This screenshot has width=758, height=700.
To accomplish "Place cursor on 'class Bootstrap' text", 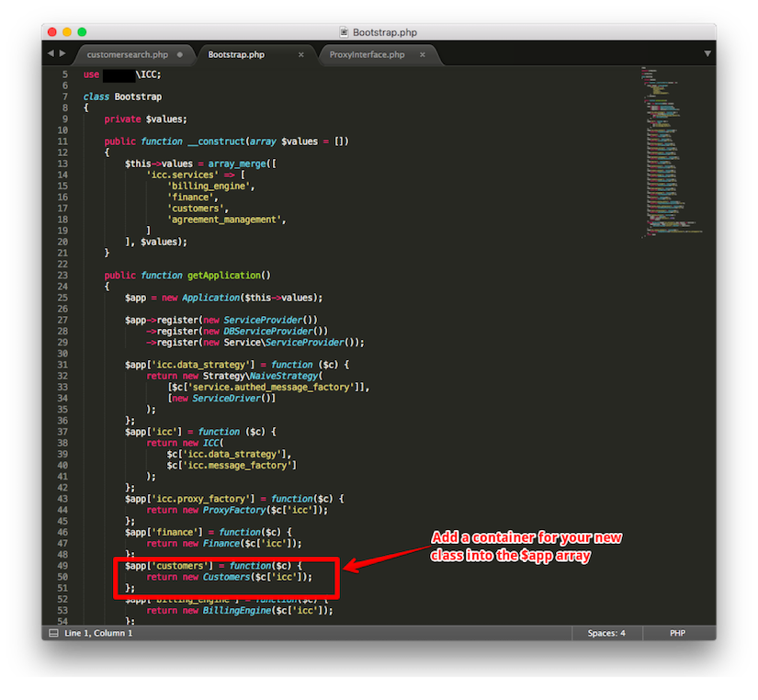I will coord(122,96).
